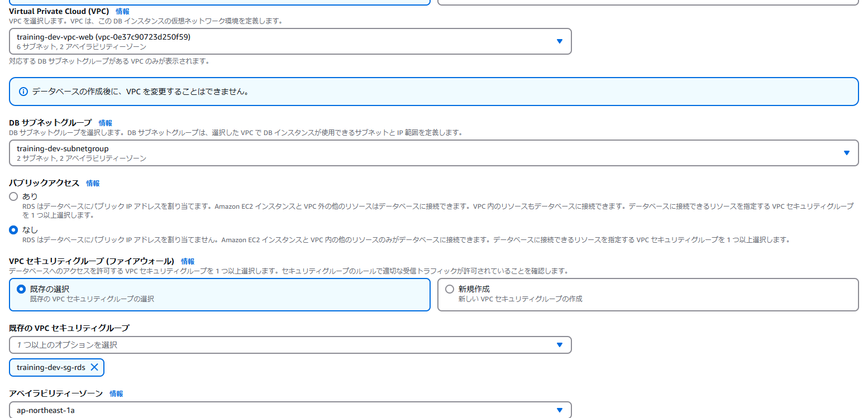Viewport: 868px width, 418px height.
Task: Select あり for パブリックアクセス
Action: 12,196
